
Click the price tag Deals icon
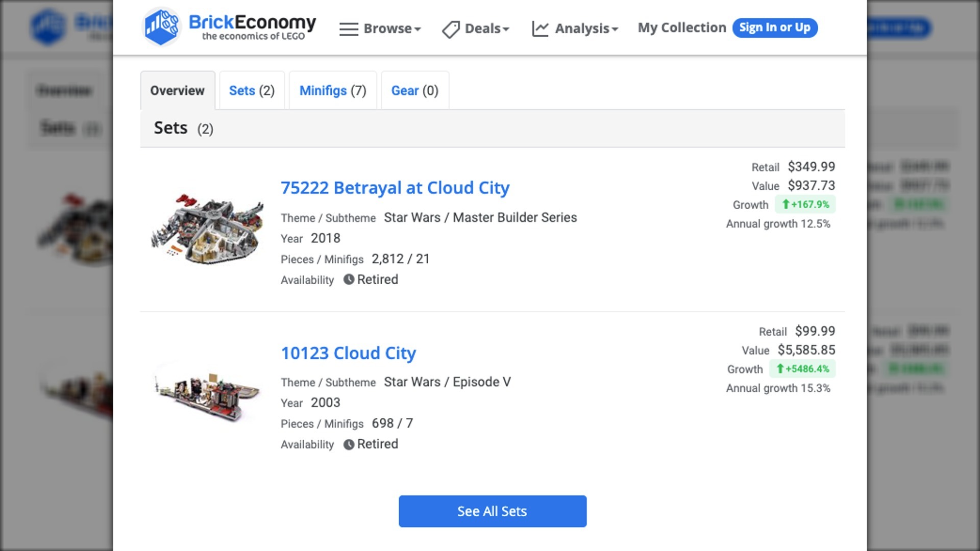coord(451,29)
